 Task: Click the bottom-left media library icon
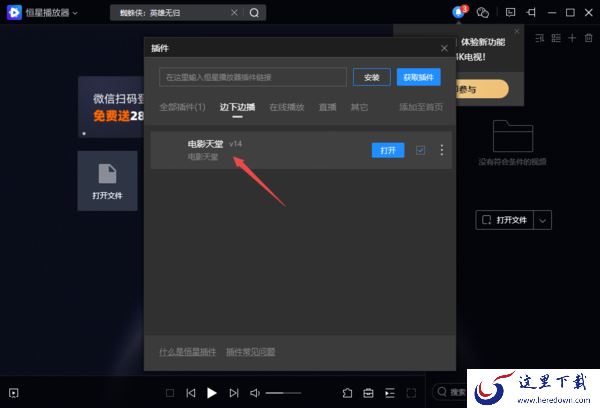[14, 393]
